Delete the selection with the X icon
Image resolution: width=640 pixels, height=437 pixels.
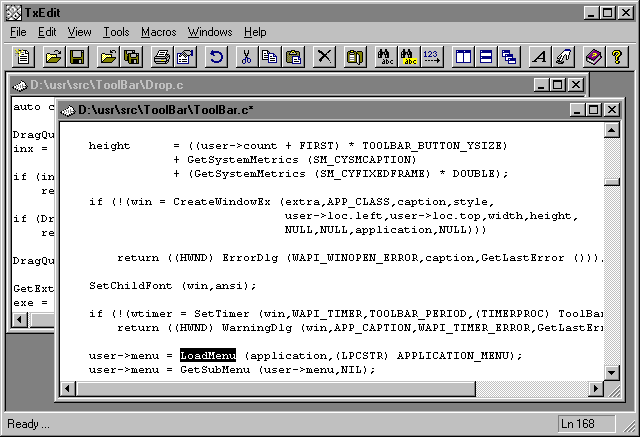pos(324,57)
